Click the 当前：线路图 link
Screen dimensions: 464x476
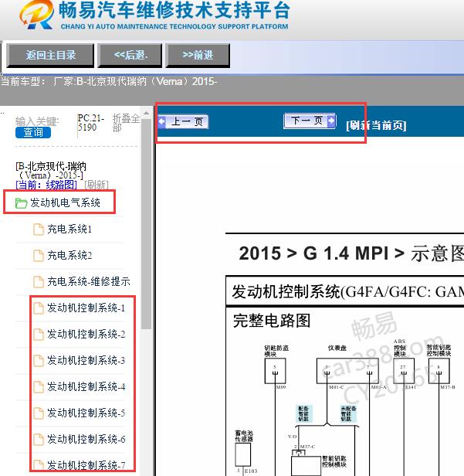pos(46,185)
